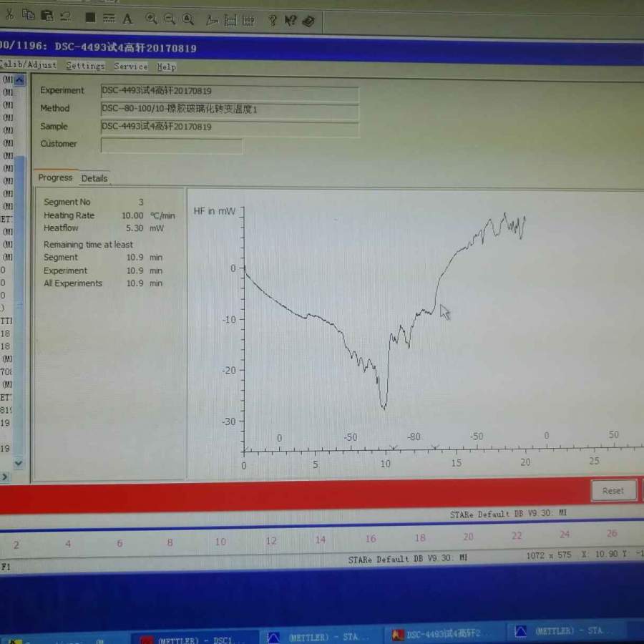The height and width of the screenshot is (644, 644).
Task: Click the empty Customer field
Action: point(172,146)
